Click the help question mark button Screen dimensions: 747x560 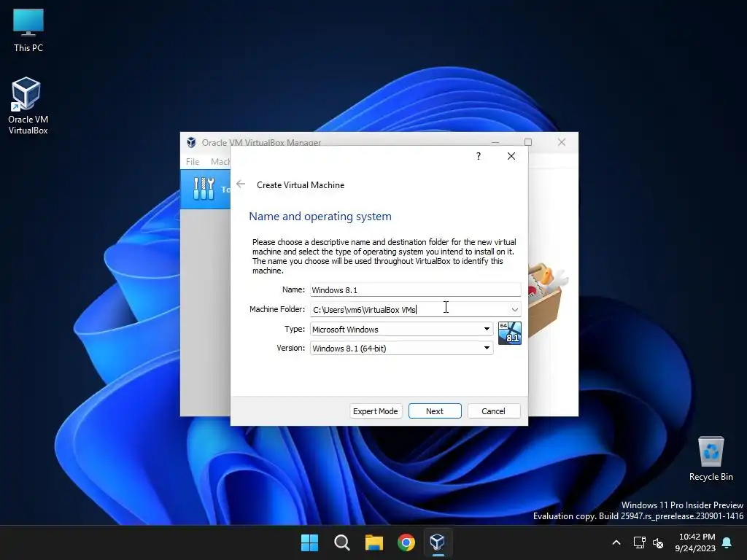click(x=479, y=156)
